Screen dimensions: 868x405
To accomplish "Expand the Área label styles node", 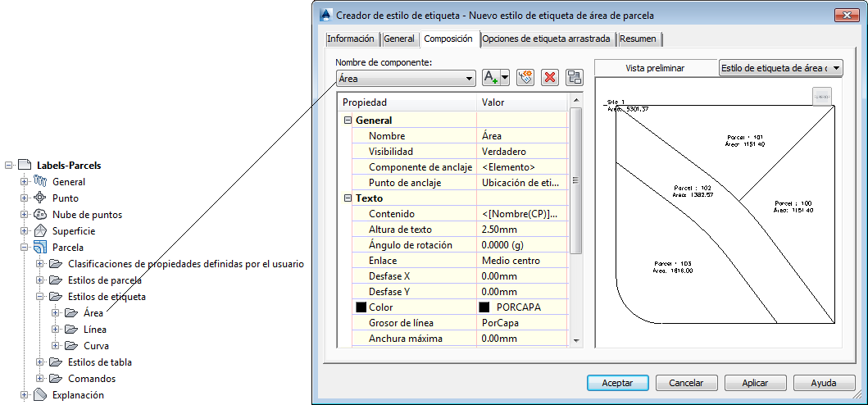I will coord(55,313).
